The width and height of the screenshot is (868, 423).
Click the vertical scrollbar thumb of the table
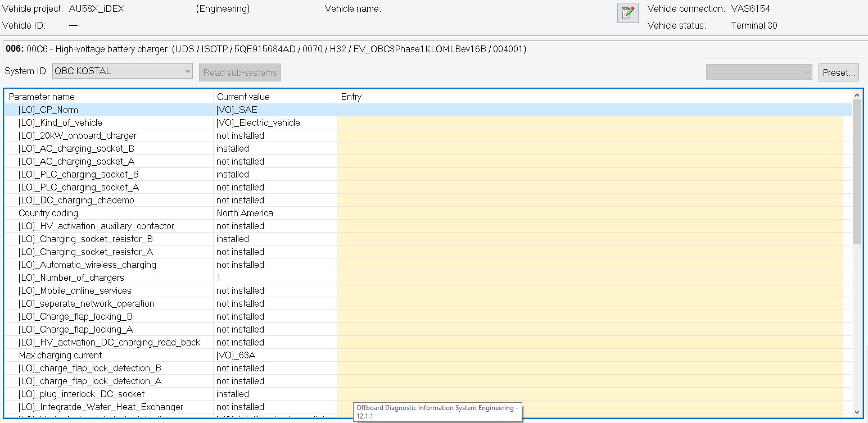(857, 171)
